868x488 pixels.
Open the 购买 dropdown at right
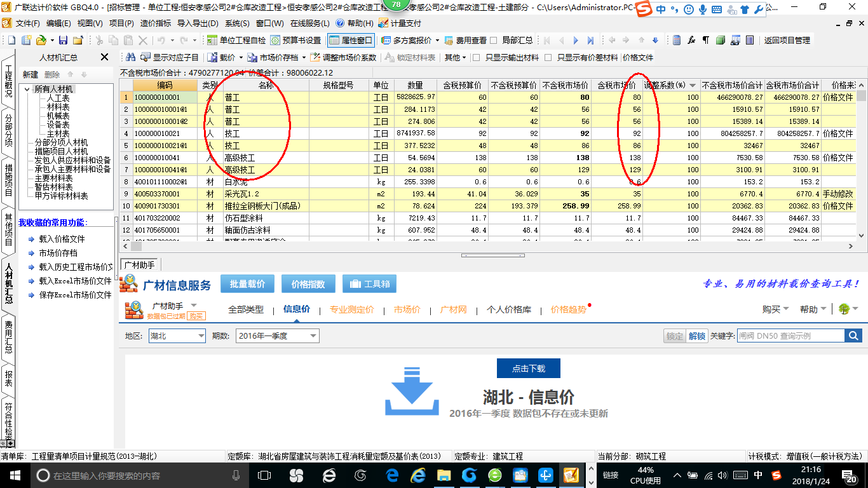pyautogui.click(x=776, y=309)
